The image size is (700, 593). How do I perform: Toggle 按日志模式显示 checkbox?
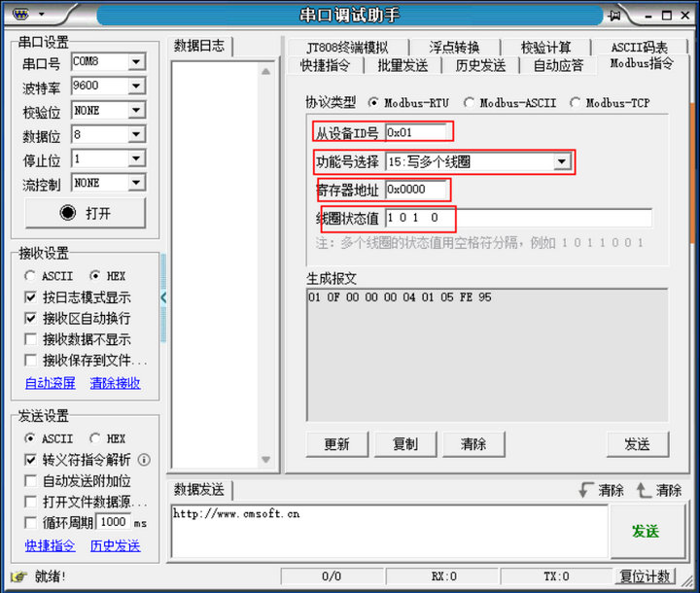(30, 297)
